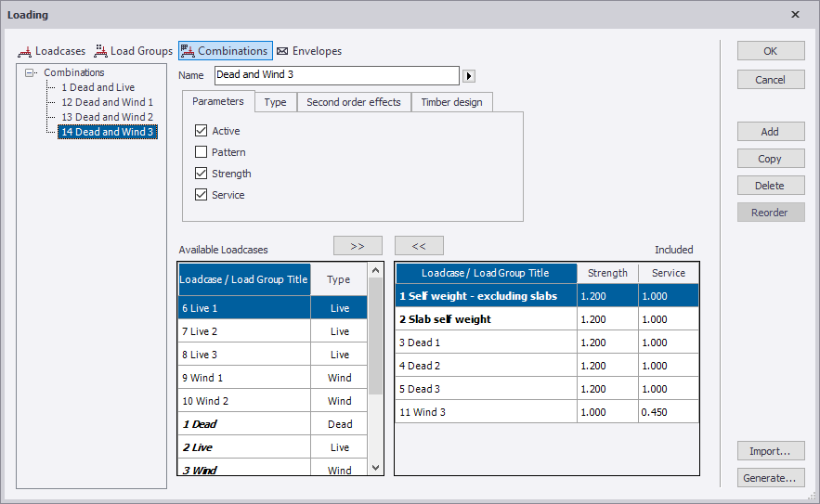Switch to Load Groups section
This screenshot has width=820, height=504.
click(x=134, y=51)
